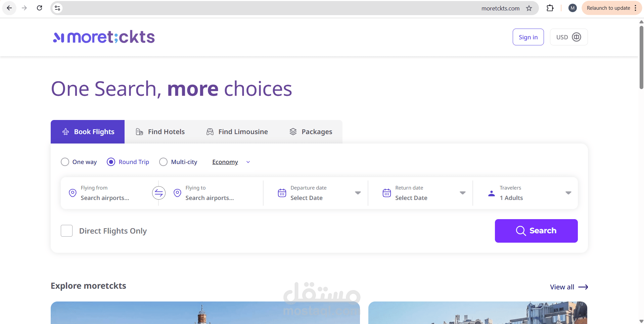
Task: Click the Direct Flights Only label
Action: (x=113, y=231)
